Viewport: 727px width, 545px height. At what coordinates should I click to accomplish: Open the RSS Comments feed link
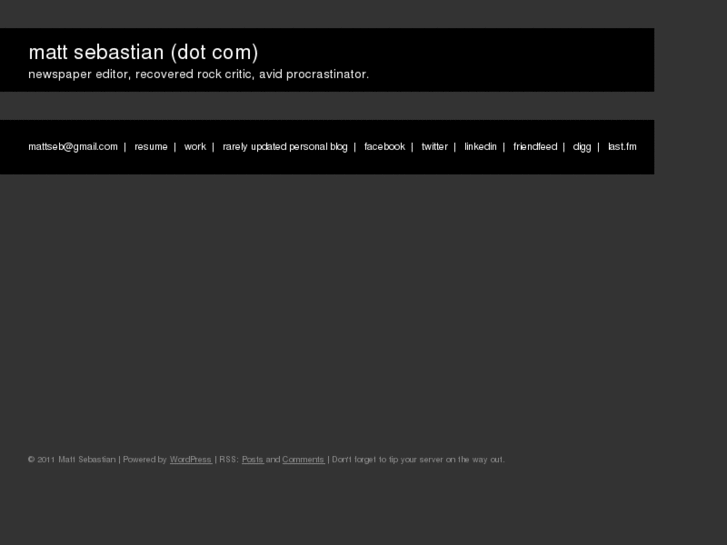coord(303,460)
